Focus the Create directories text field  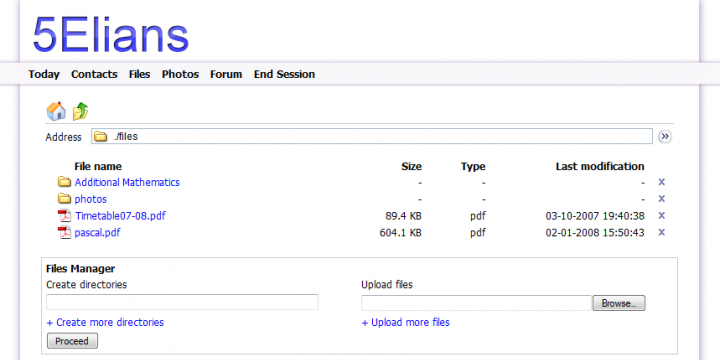[x=182, y=302]
